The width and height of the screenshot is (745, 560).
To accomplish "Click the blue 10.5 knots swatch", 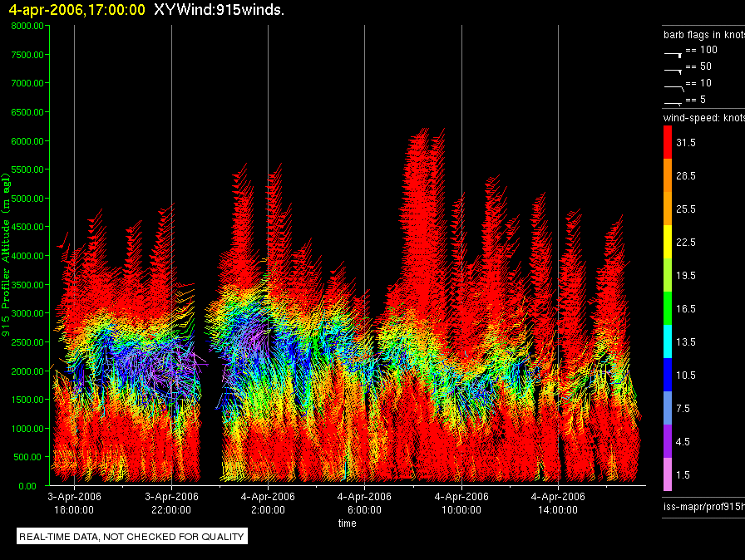I will (668, 375).
